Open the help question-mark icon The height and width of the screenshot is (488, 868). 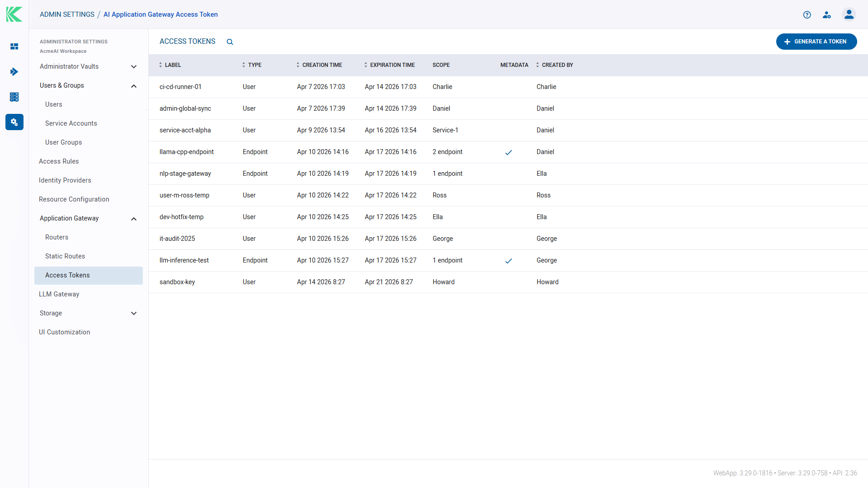[807, 14]
